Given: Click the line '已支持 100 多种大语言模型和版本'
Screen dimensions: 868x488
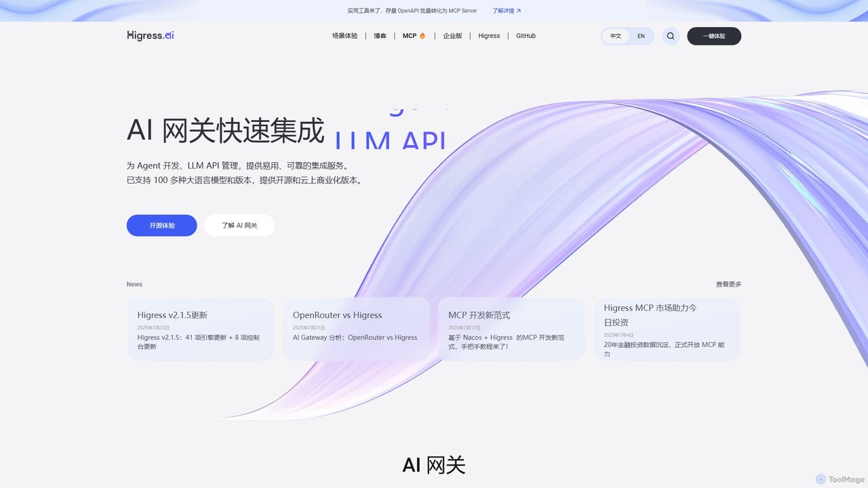Looking at the screenshot, I should point(244,180).
